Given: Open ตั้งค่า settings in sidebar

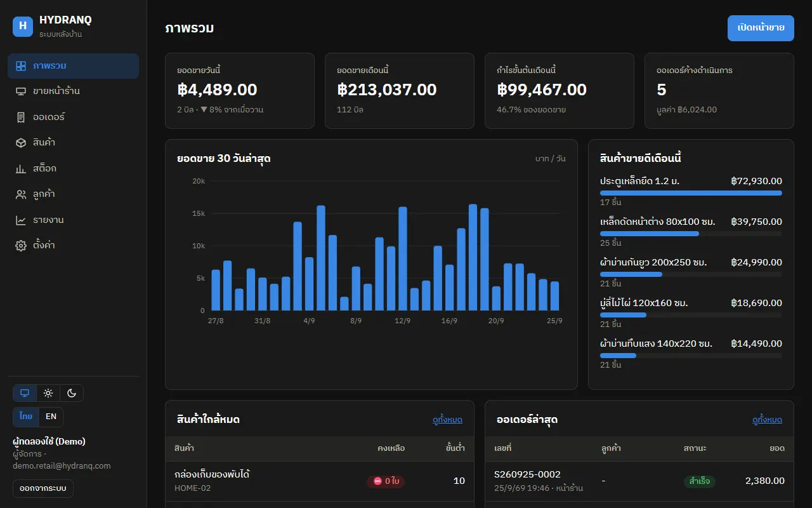Looking at the screenshot, I should (74, 246).
